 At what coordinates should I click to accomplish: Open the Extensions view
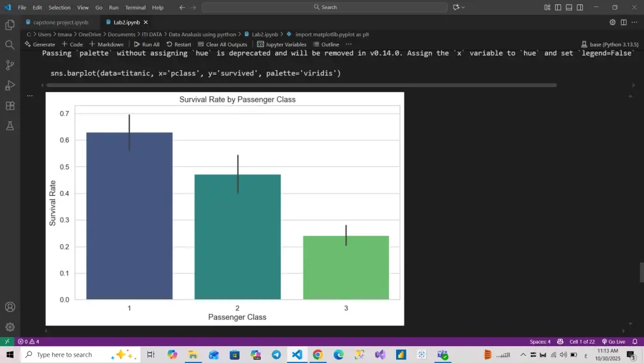click(x=10, y=106)
